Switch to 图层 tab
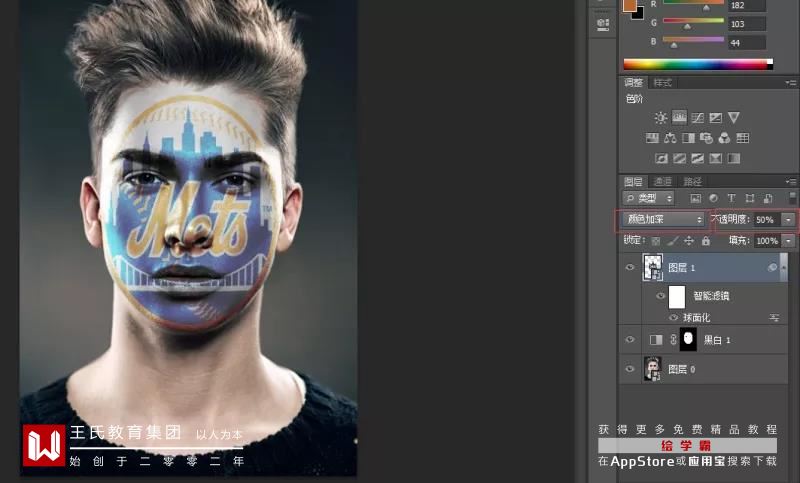 (634, 182)
